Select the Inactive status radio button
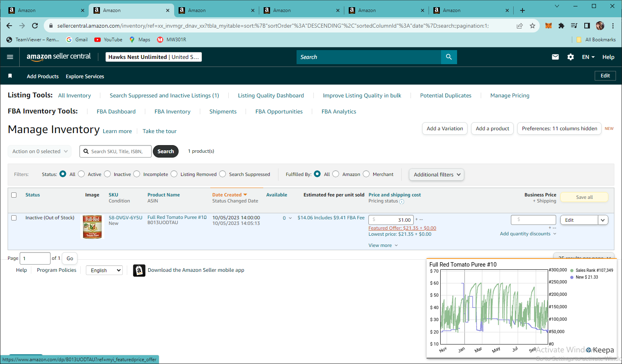The width and height of the screenshot is (622, 364). [x=107, y=174]
